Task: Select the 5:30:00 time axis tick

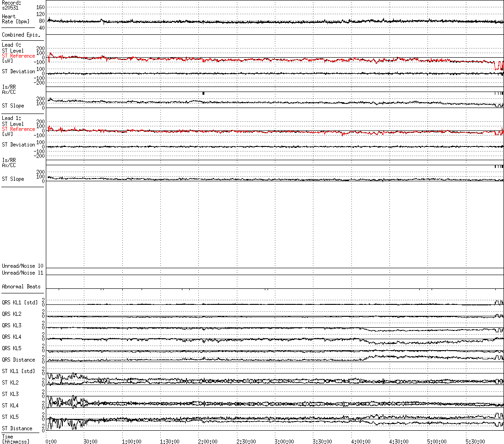Action: (475, 441)
